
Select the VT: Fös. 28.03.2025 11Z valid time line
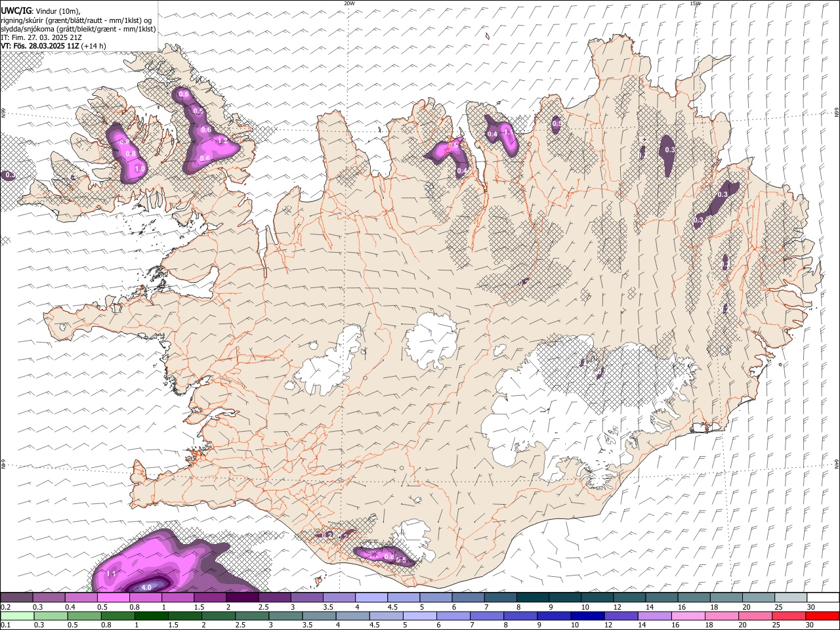pos(40,46)
